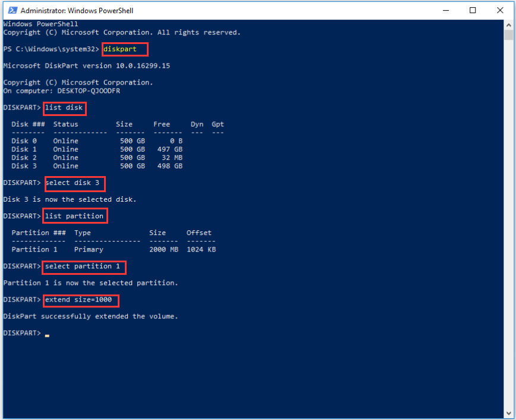This screenshot has width=516, height=420.
Task: Click the 'select disk 3' command text
Action: pos(72,183)
